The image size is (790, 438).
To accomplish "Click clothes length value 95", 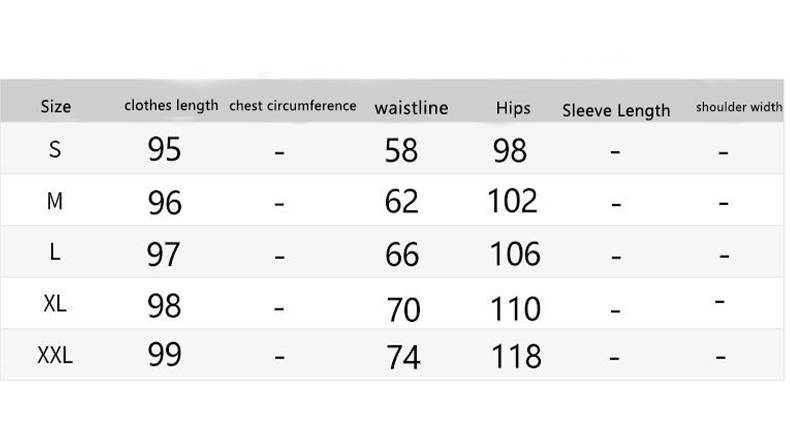I will pos(165,150).
